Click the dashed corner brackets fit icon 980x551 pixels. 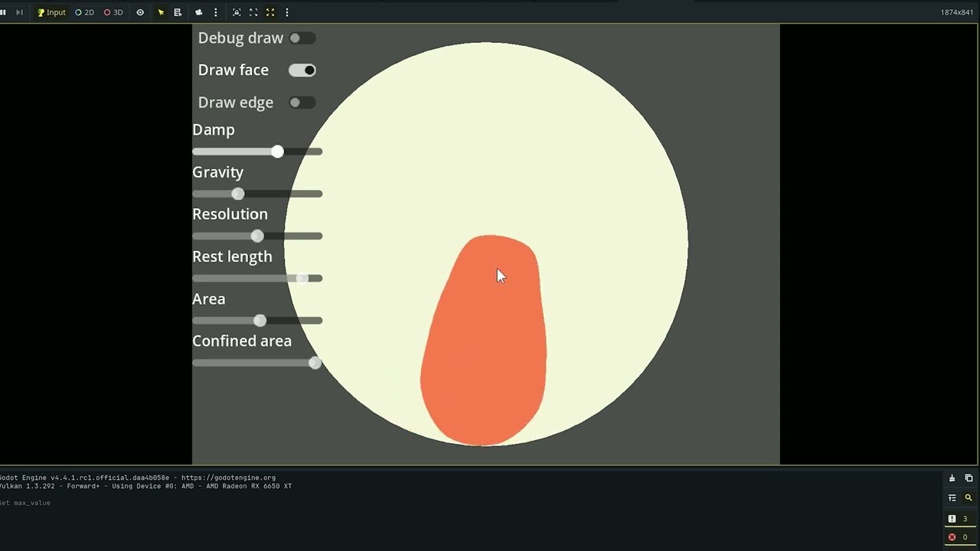253,12
